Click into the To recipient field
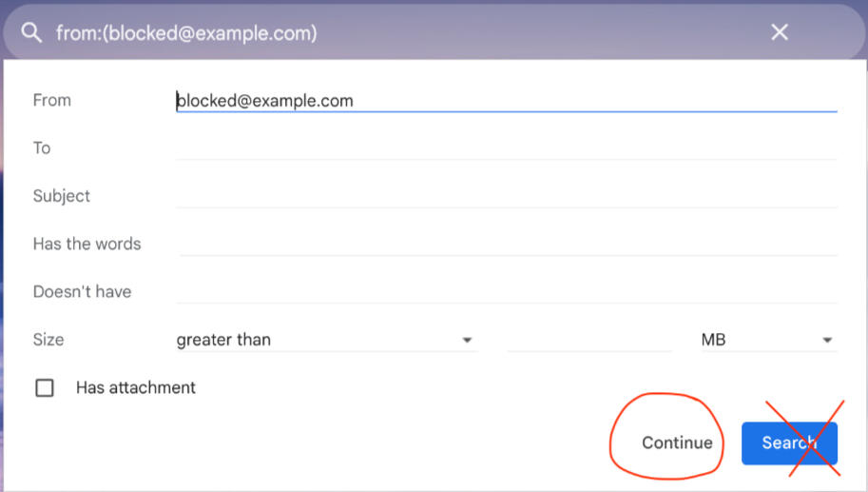 504,148
